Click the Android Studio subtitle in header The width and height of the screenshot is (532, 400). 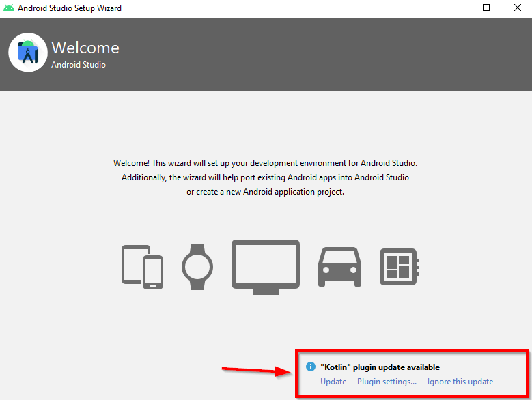pos(79,65)
